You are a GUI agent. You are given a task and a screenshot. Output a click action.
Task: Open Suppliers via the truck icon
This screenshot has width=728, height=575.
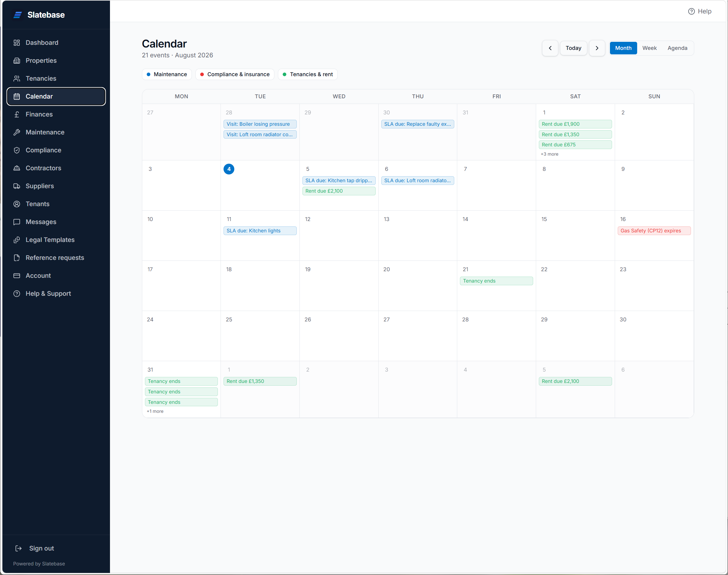point(16,186)
